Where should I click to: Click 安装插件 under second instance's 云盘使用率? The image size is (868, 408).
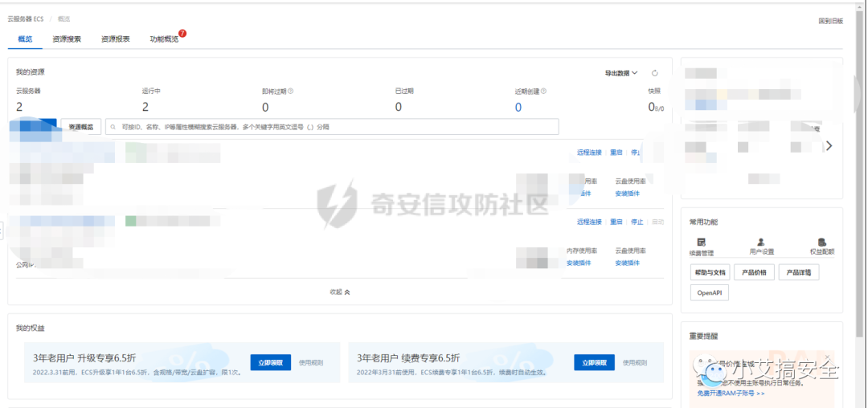pyautogui.click(x=627, y=263)
